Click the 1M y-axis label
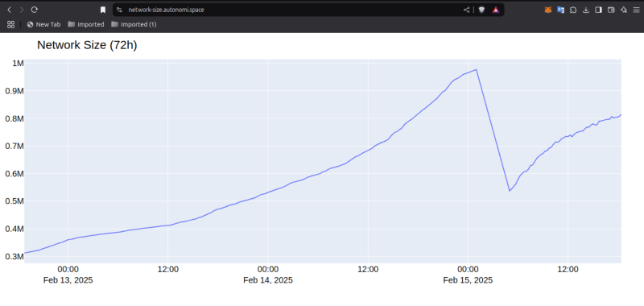 [x=18, y=63]
